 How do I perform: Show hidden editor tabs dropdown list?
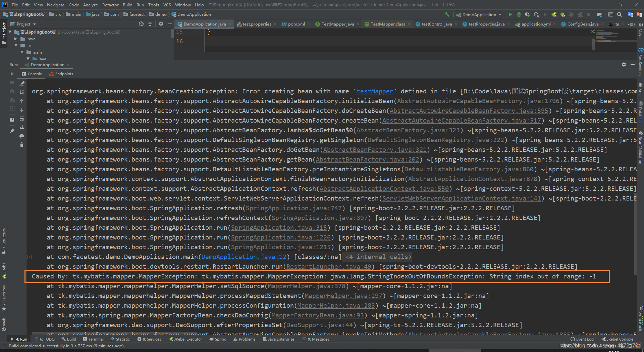coord(632,24)
